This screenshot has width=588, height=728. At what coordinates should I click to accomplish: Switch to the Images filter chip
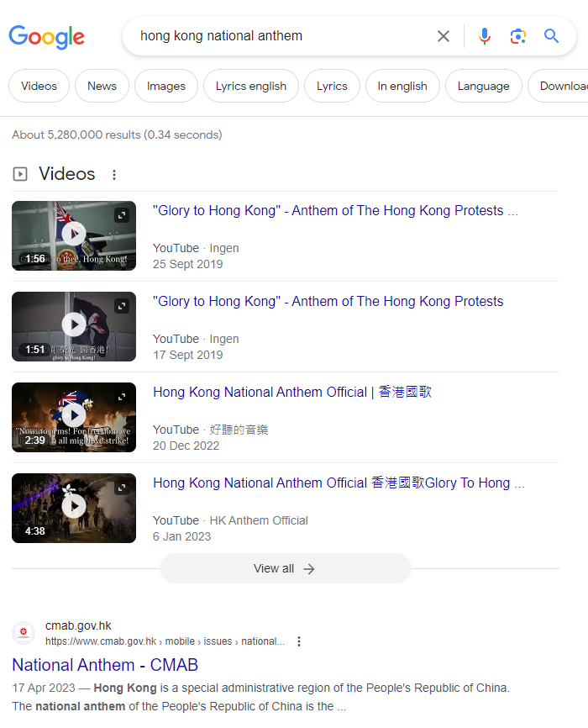click(166, 86)
